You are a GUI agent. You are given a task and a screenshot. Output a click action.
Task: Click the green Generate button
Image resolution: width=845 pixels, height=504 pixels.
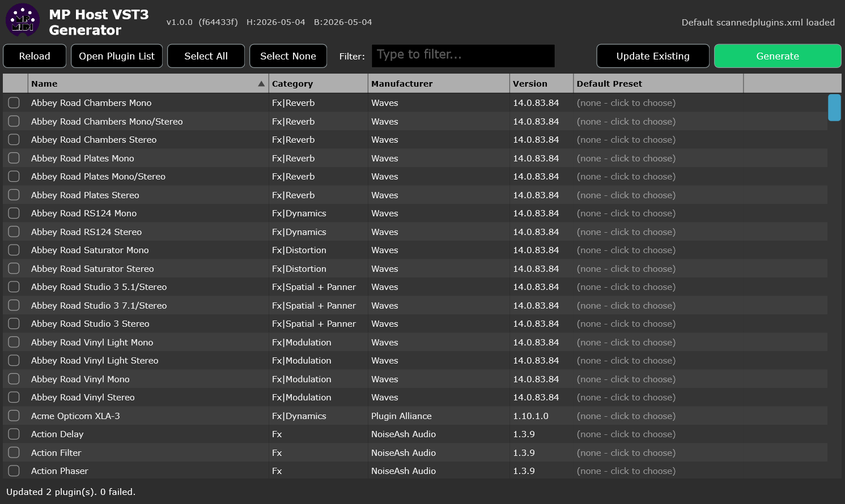pyautogui.click(x=778, y=56)
